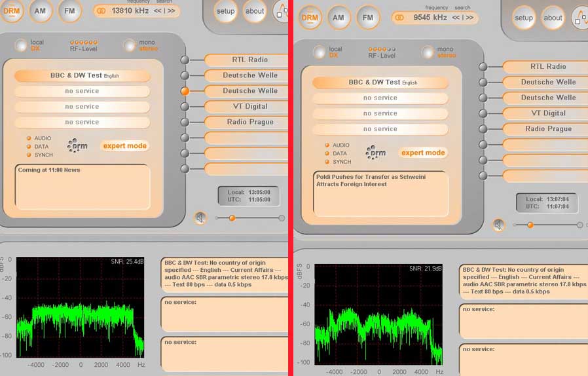588x376 pixels.
Task: Click the 'Coming at 11:00 News' message text
Action: pos(49,170)
